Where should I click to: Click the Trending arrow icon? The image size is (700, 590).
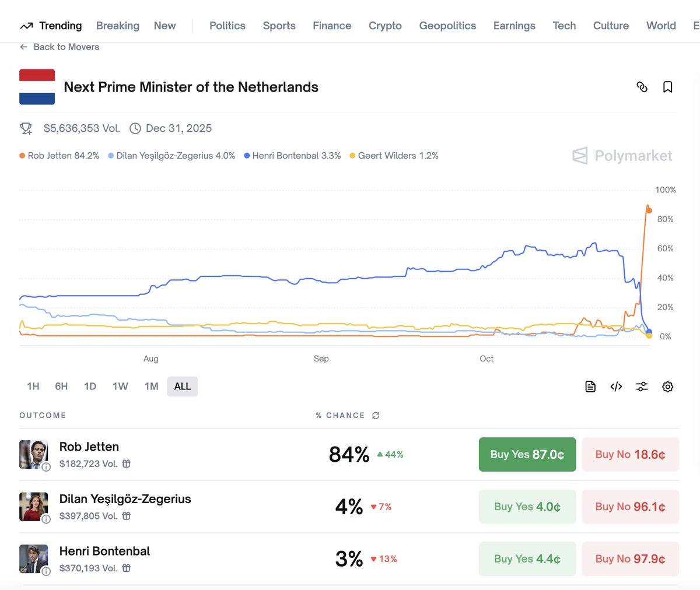coord(26,26)
